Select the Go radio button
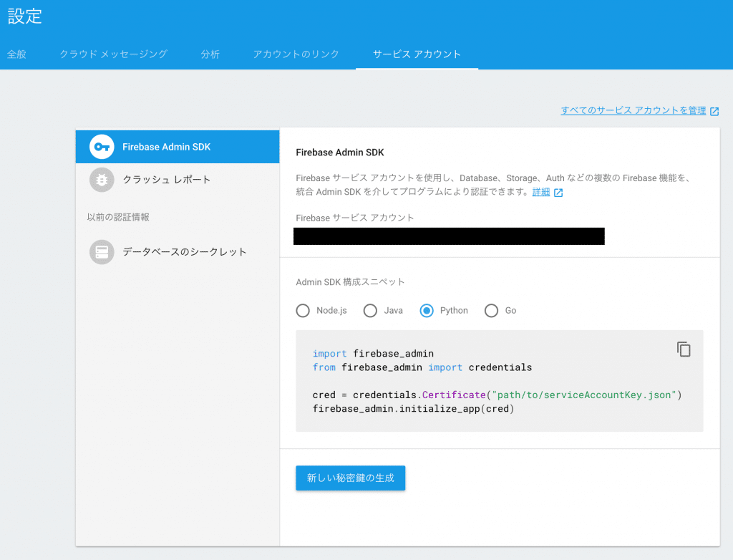 tap(491, 311)
